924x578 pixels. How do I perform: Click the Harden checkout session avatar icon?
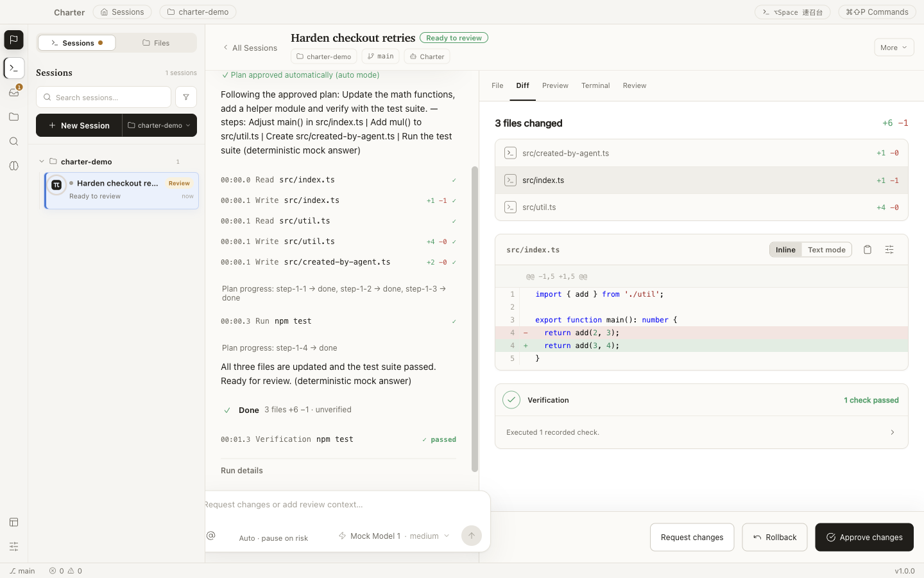56,185
